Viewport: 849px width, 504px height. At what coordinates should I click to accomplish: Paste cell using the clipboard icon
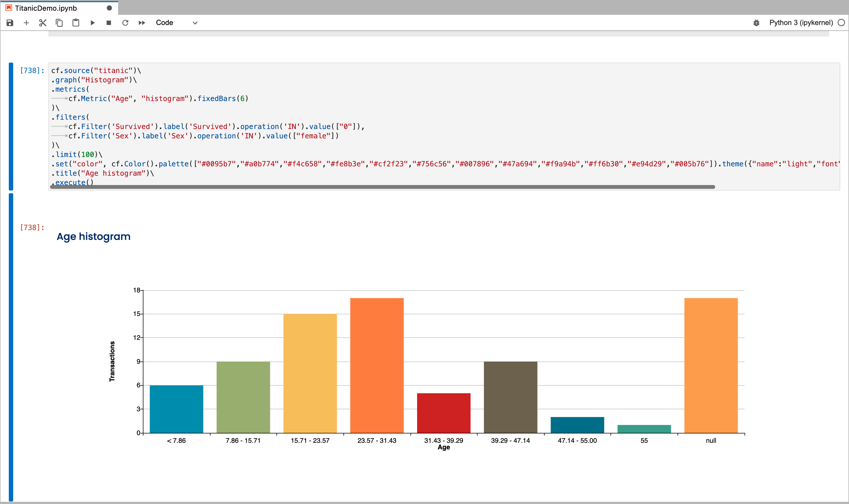click(76, 23)
